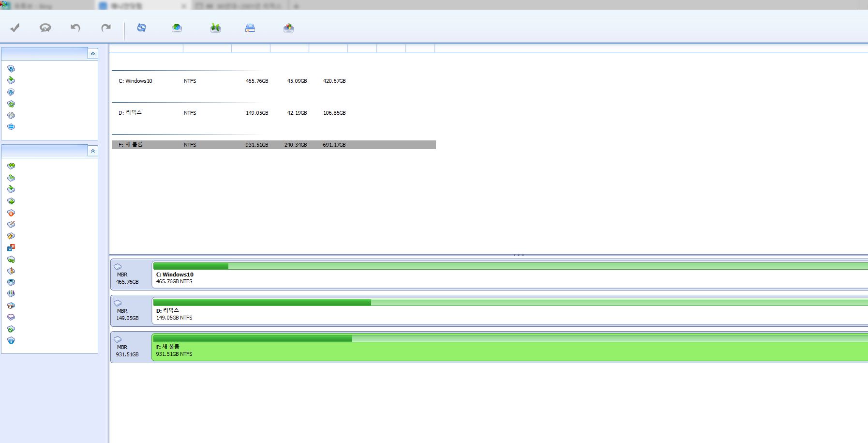
Task: Choose the pencil format partition icon
Action: coord(11,224)
